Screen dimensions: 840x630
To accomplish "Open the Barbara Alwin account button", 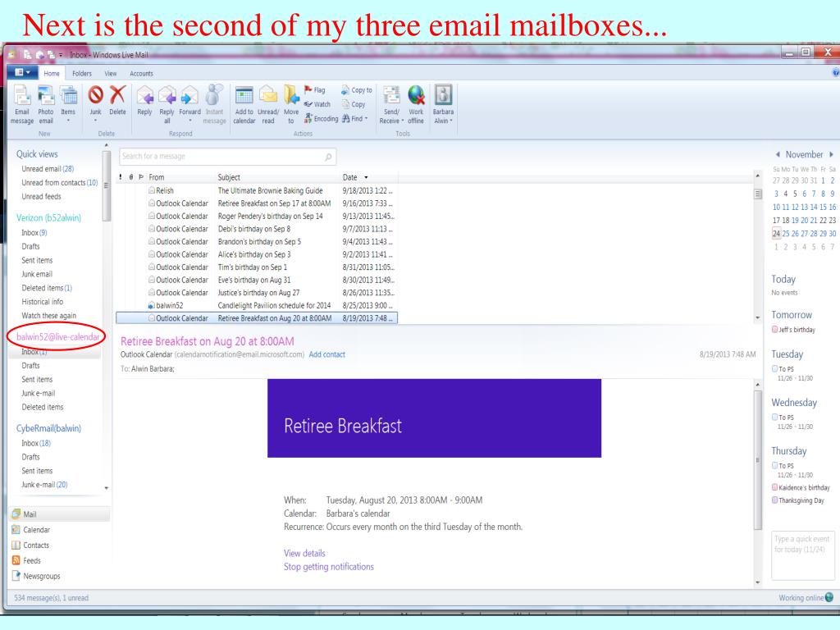I will [443, 104].
